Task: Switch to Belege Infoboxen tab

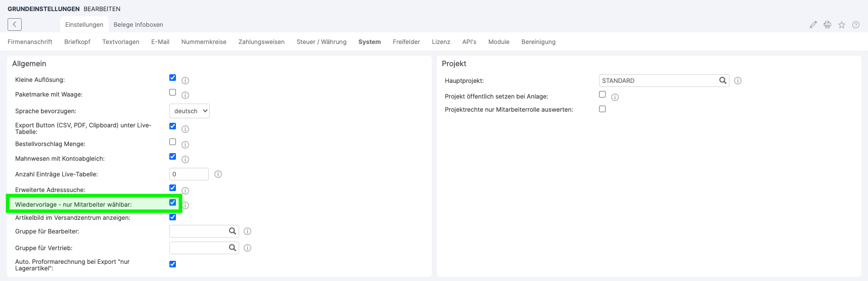Action: 138,25
